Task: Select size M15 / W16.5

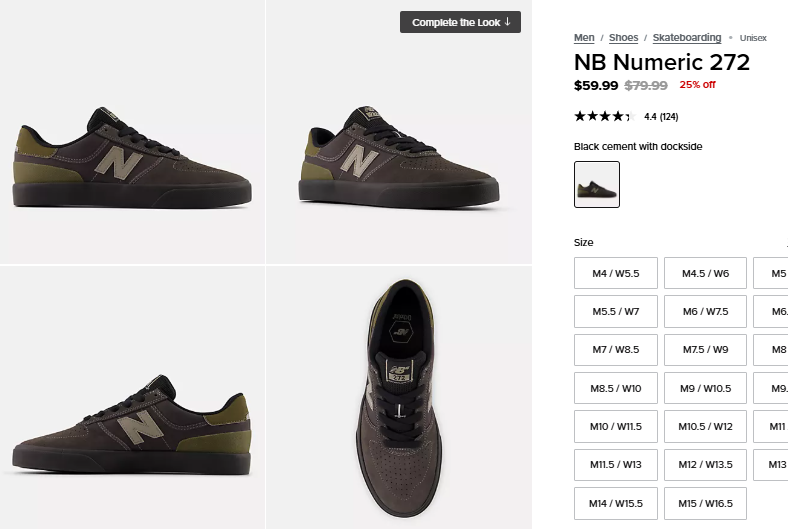Action: (x=705, y=503)
